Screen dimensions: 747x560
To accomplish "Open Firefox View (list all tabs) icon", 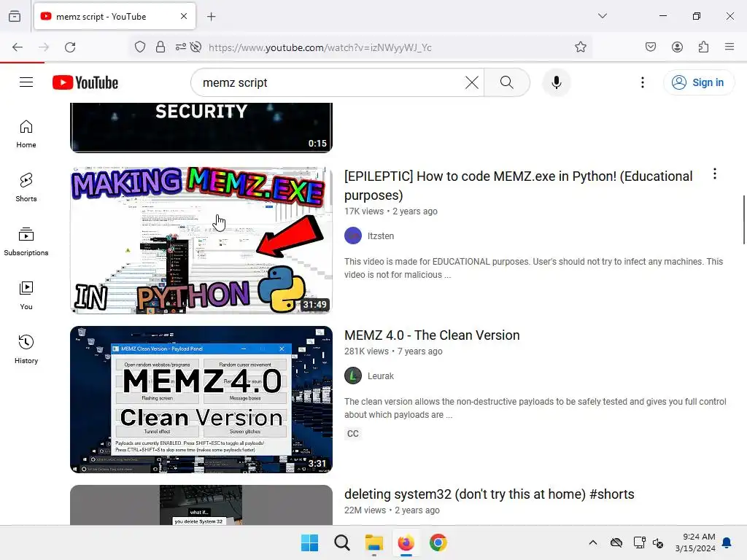I will (x=15, y=16).
